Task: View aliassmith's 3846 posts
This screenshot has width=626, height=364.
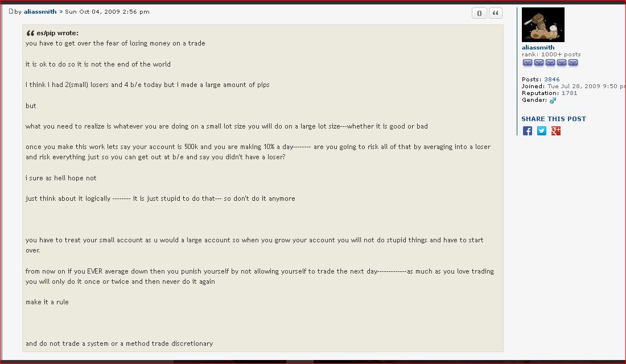Action: 551,80
